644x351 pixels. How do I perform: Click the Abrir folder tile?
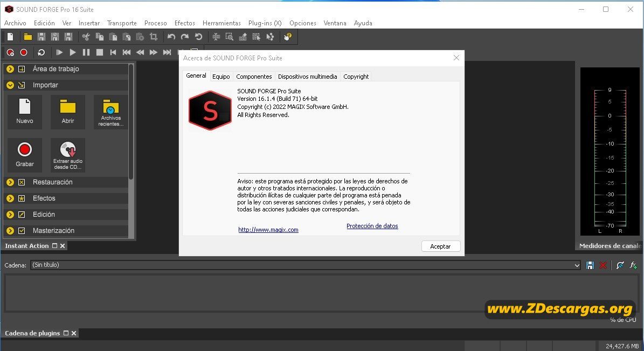[x=68, y=112]
